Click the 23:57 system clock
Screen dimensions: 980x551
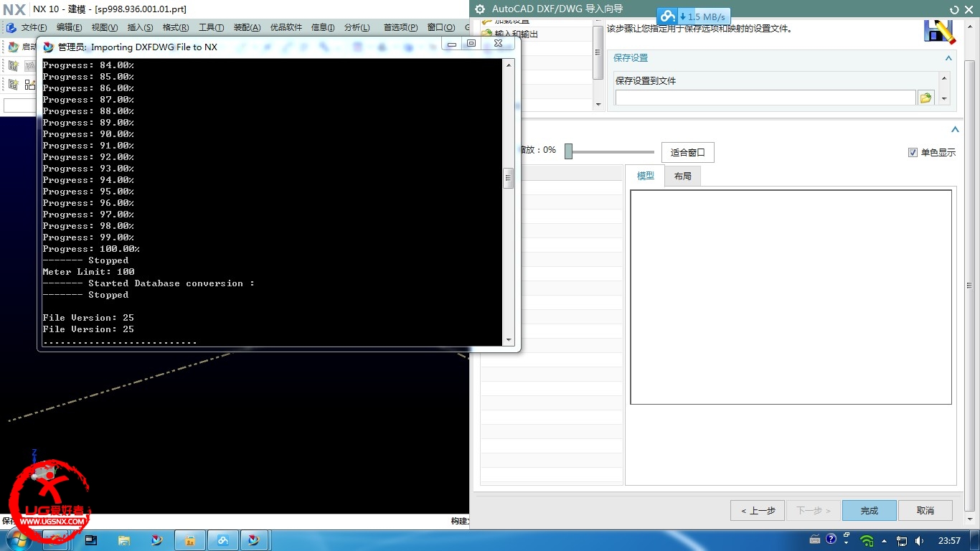(x=949, y=540)
